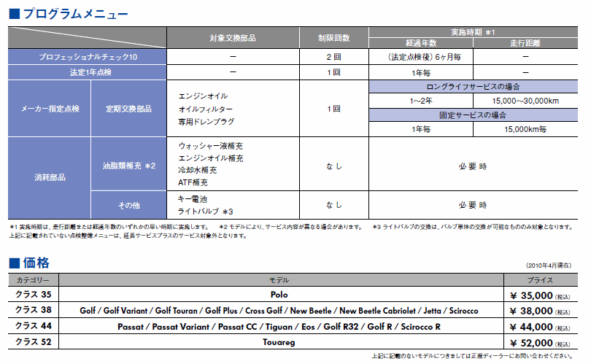This screenshot has width=591, height=364.
Task: Click the 実施時期 *1 header
Action: click(473, 32)
